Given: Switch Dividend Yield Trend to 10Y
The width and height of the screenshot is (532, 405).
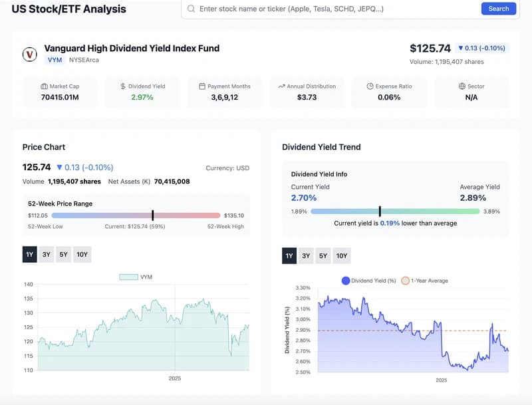Looking at the screenshot, I should click(x=342, y=256).
